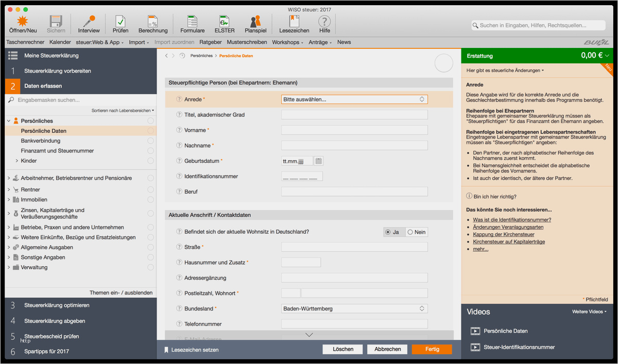Open the Formulare toolbar icon
This screenshot has height=364, width=618.
192,21
